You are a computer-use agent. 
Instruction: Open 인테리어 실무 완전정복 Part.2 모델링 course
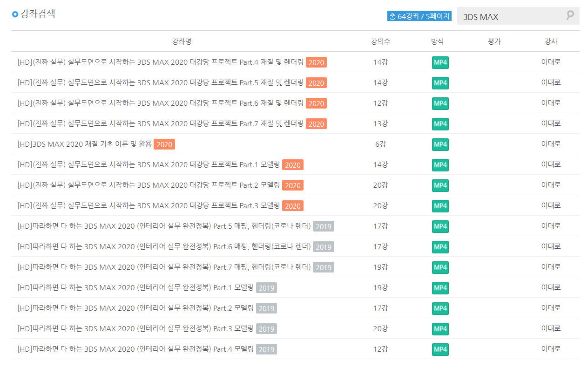[135, 308]
